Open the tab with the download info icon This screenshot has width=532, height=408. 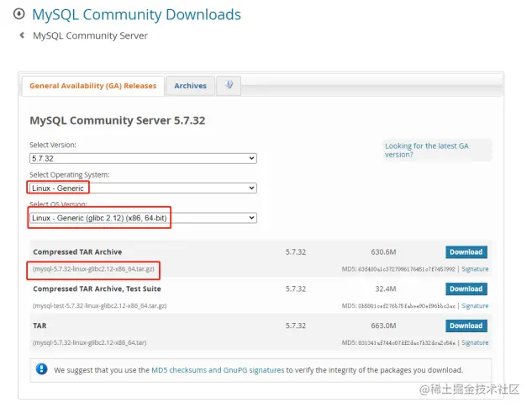coord(229,85)
